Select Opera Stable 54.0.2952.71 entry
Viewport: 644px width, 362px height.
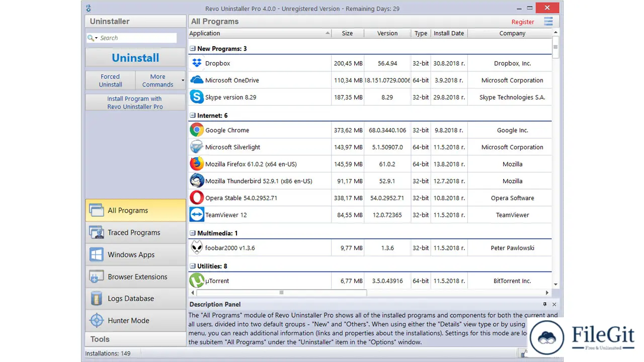[x=241, y=198]
